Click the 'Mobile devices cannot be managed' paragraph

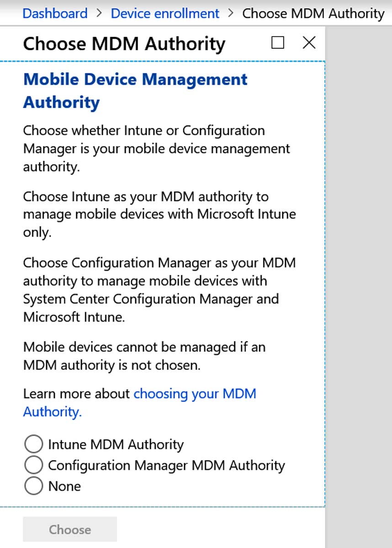[144, 356]
